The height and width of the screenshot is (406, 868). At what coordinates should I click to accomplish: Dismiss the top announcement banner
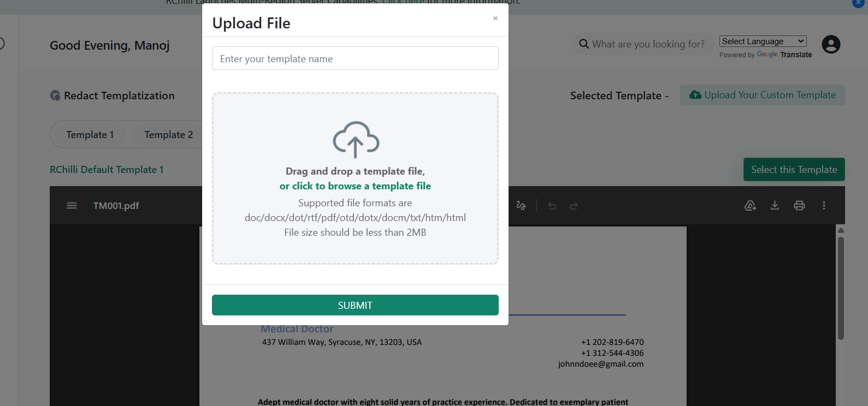point(858,3)
